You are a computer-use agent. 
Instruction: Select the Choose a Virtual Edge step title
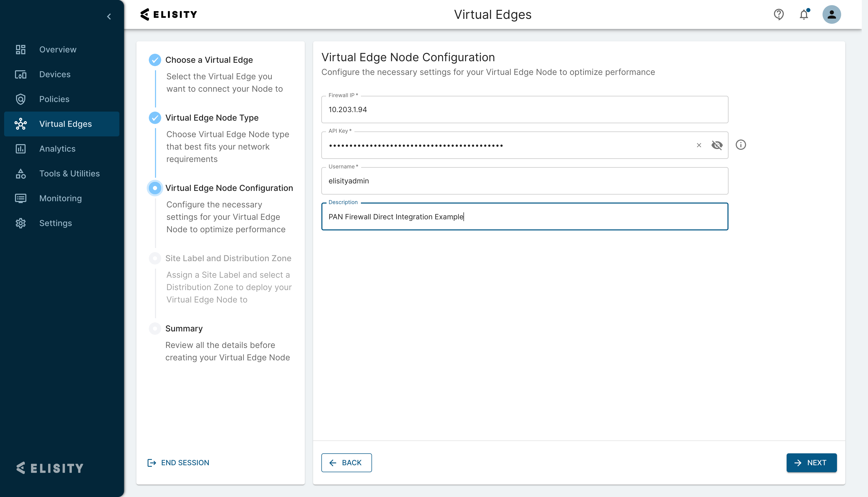tap(209, 60)
